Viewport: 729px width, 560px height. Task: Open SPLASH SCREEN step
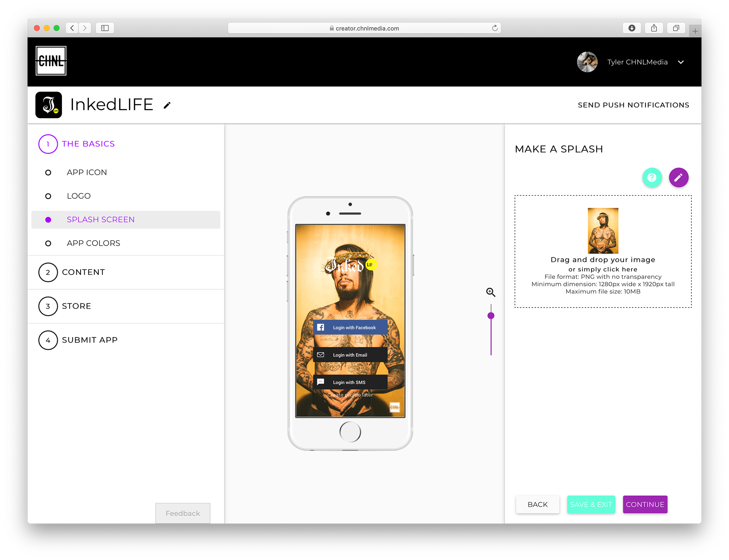tap(126, 220)
